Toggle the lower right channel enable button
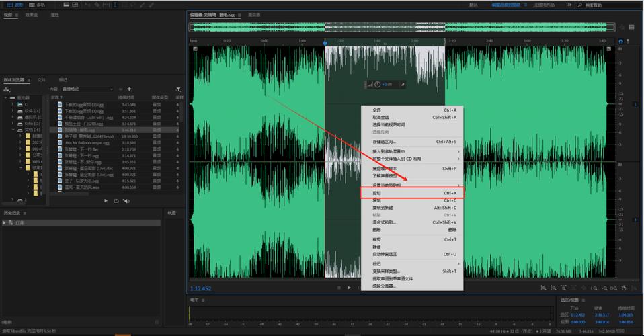The width and height of the screenshot is (644, 336). 635,220
